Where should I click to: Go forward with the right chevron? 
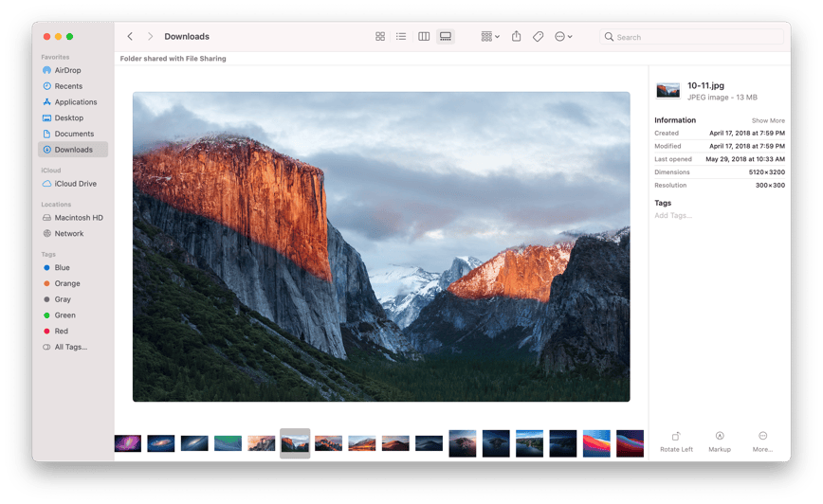pos(150,36)
